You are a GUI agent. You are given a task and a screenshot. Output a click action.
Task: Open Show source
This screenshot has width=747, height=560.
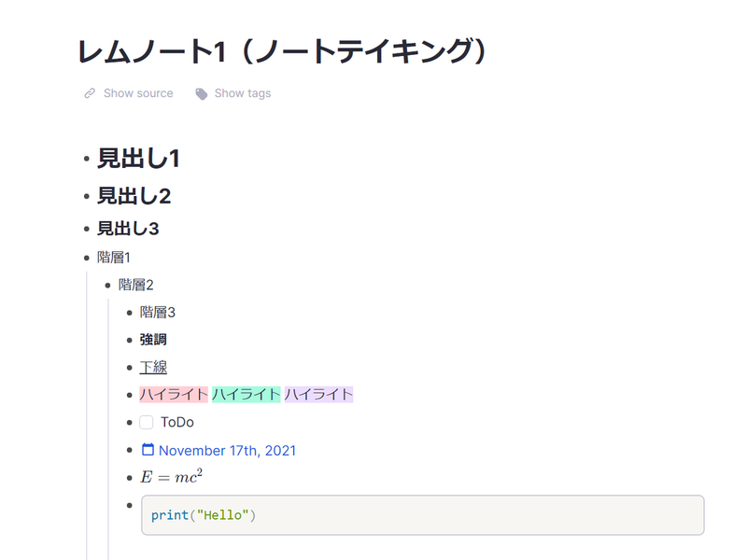point(137,92)
